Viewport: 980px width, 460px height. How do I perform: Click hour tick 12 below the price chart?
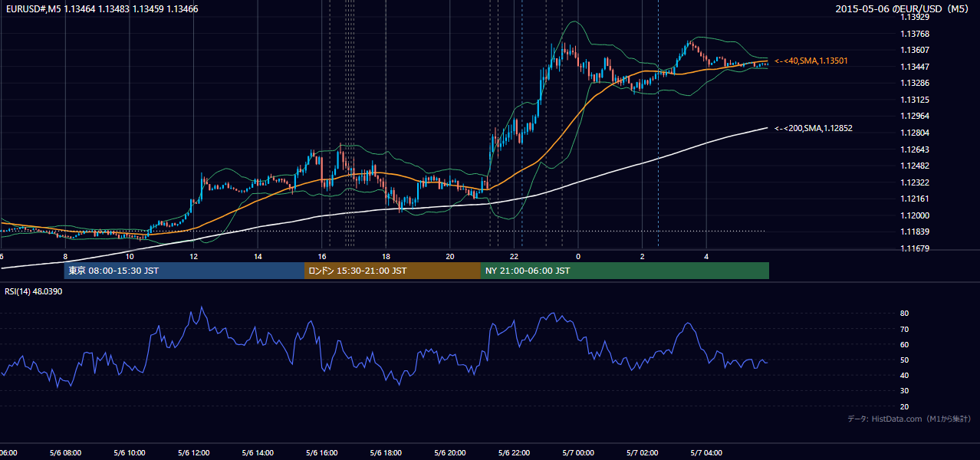pyautogui.click(x=194, y=256)
